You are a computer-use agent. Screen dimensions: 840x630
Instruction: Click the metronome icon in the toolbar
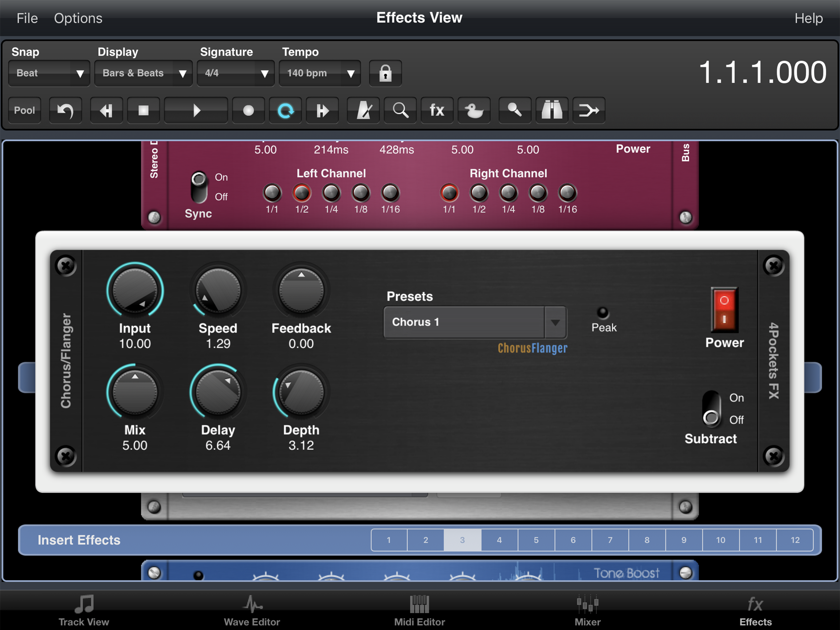tap(363, 110)
